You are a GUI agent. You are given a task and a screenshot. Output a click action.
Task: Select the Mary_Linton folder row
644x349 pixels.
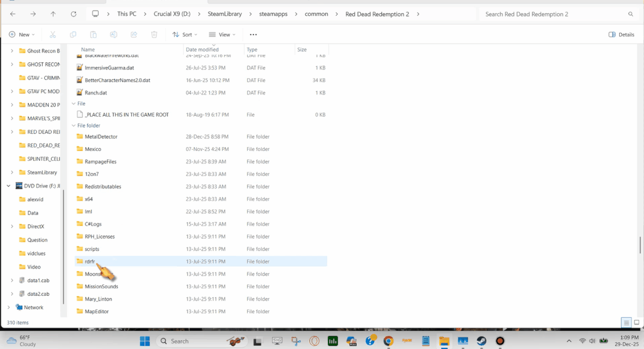click(x=201, y=299)
